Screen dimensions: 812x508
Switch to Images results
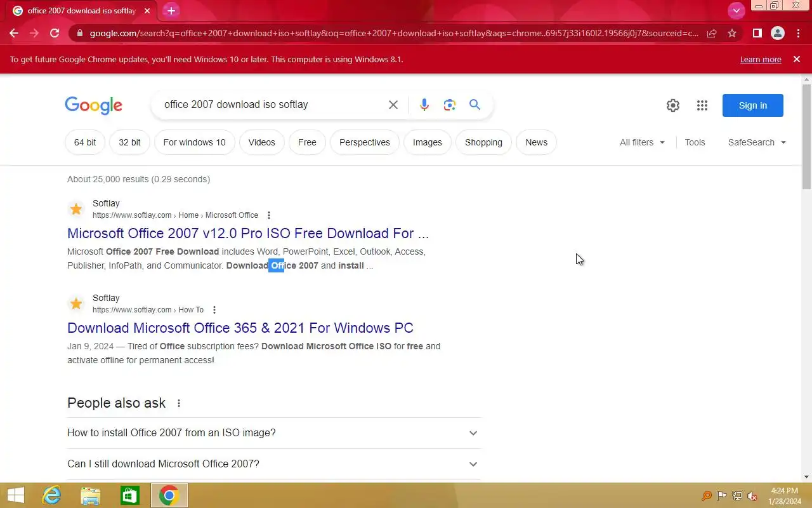(428, 142)
